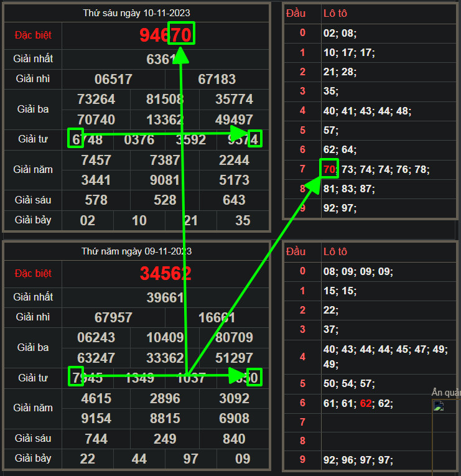Click the 'Ẩn quả...' hide ad link
Image resolution: width=461 pixels, height=476 pixels.
point(445,392)
